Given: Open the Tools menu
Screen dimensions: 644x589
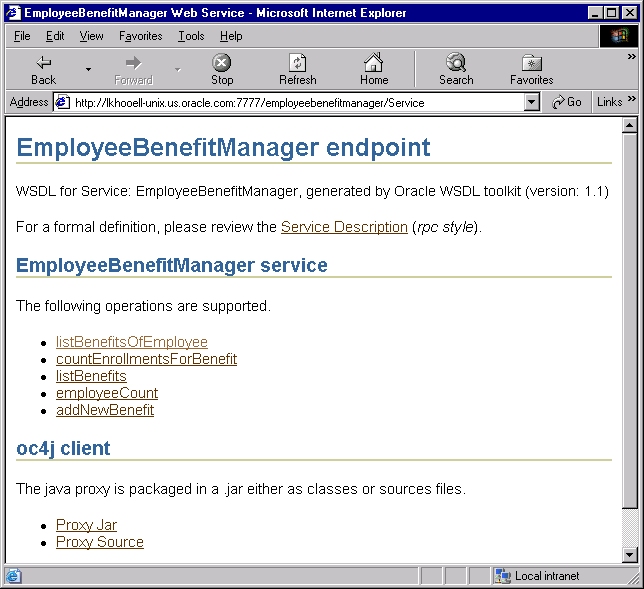Looking at the screenshot, I should point(191,36).
